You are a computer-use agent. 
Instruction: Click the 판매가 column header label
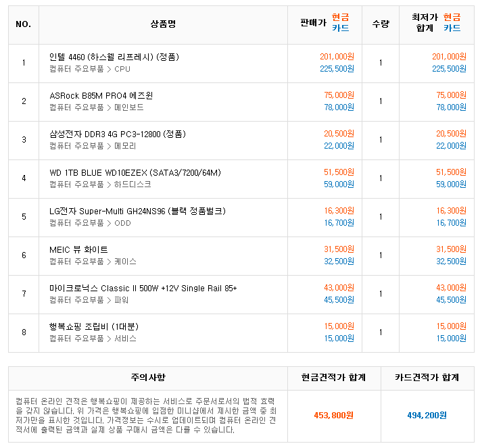click(x=314, y=23)
